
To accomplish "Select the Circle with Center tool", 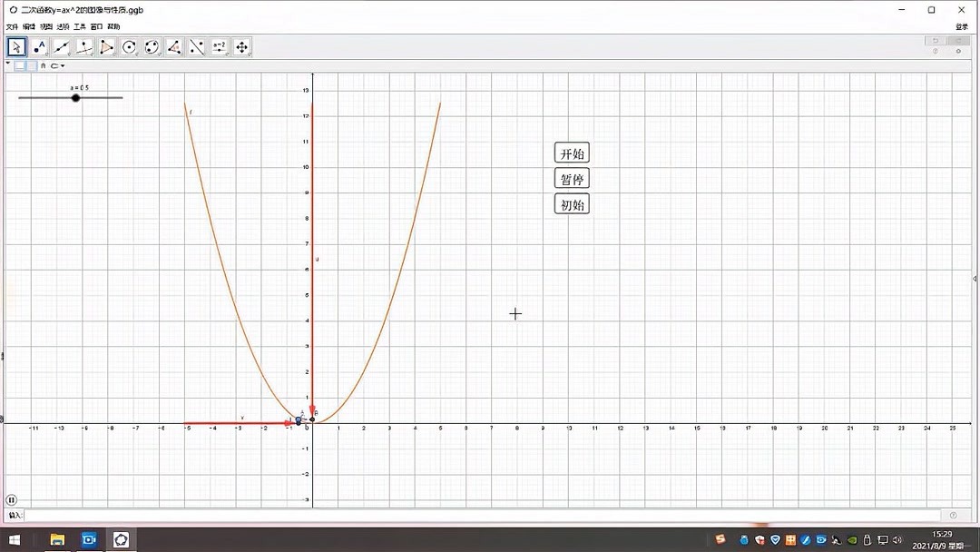I will click(130, 46).
